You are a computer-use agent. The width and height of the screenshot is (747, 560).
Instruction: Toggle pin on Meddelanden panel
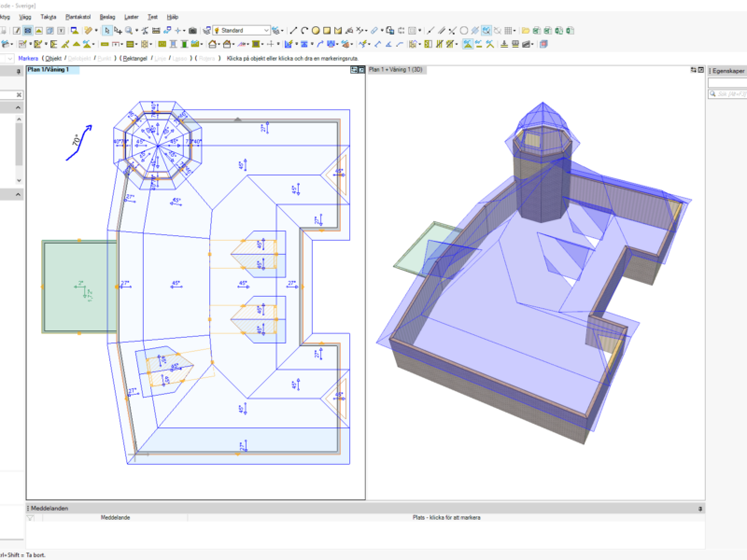click(699, 509)
